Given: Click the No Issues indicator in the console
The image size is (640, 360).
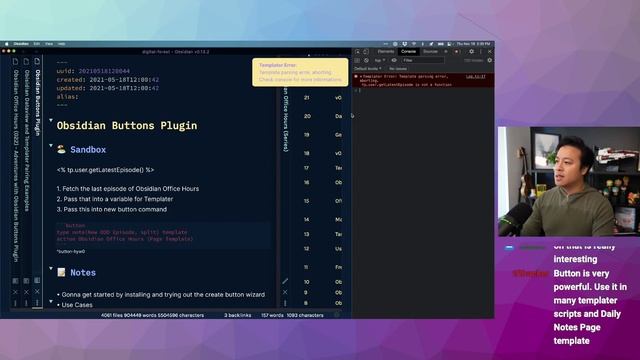Looking at the screenshot, I should pyautogui.click(x=398, y=69).
